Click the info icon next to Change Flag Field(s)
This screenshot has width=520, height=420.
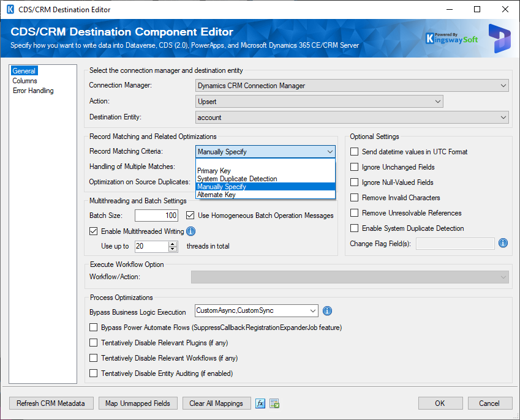pyautogui.click(x=503, y=243)
